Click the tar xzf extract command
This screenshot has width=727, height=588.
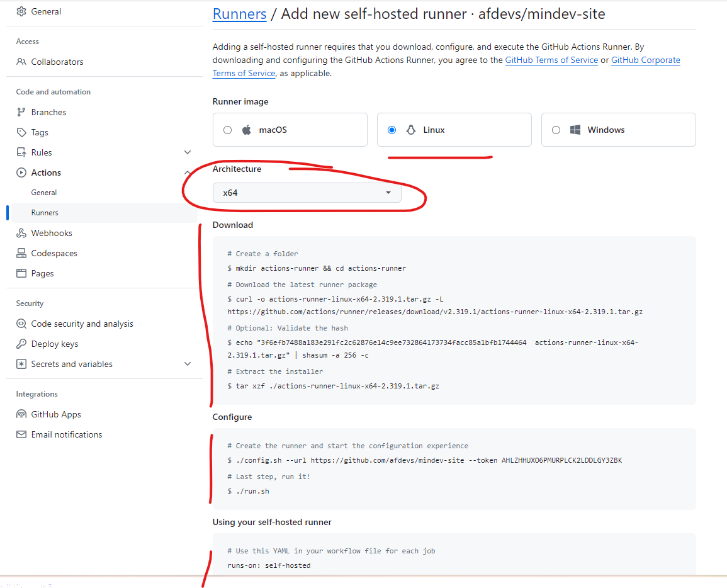click(x=334, y=386)
